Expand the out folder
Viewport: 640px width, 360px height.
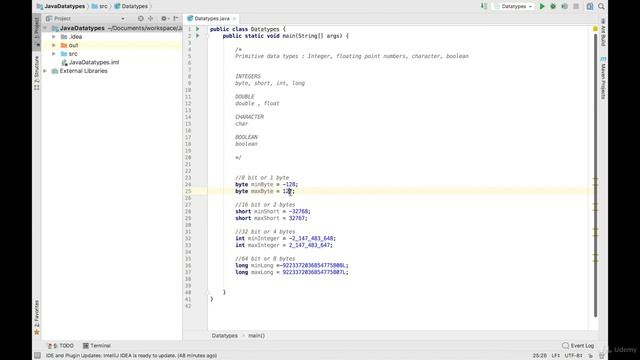pos(53,45)
